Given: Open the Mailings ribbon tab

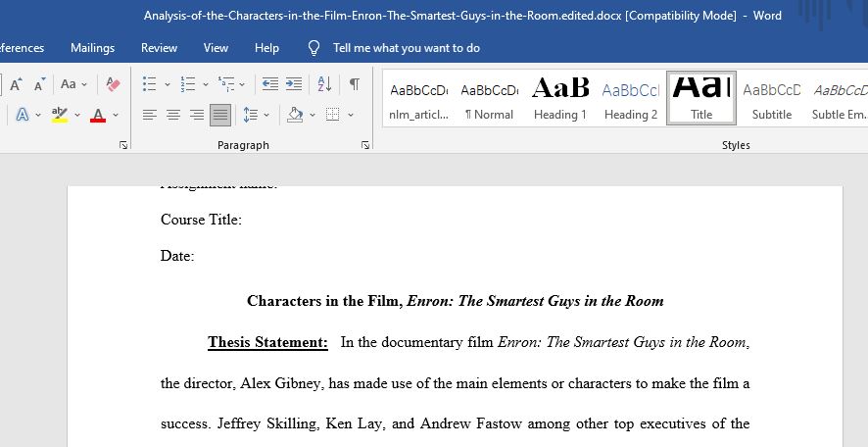Looking at the screenshot, I should 92,48.
